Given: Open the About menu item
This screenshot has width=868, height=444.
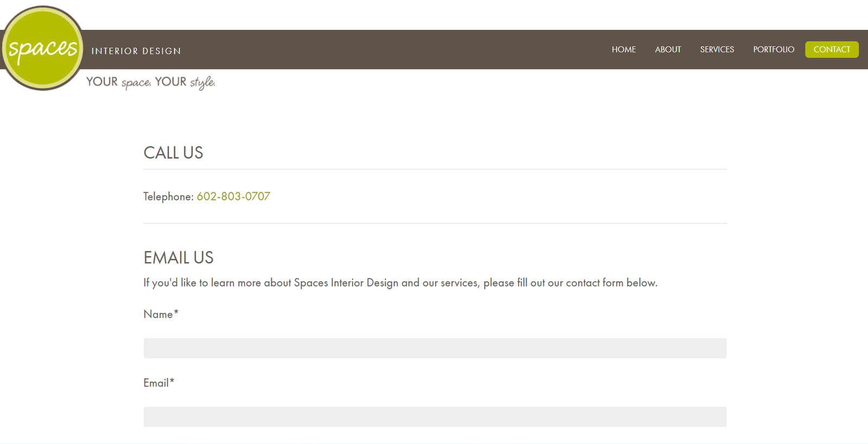Looking at the screenshot, I should pos(667,49).
